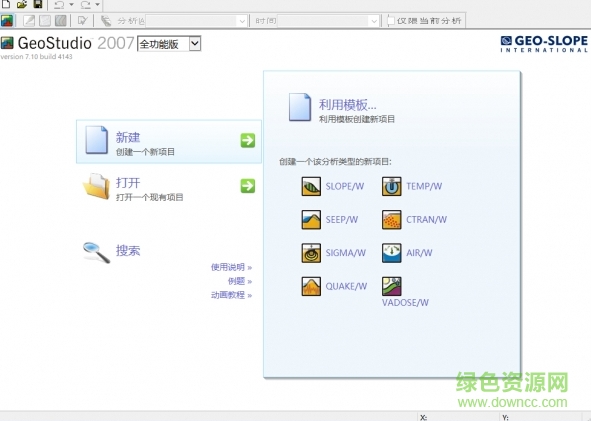591x421 pixels.
Task: Open the analysis (分析) combo box
Action: (x=196, y=21)
